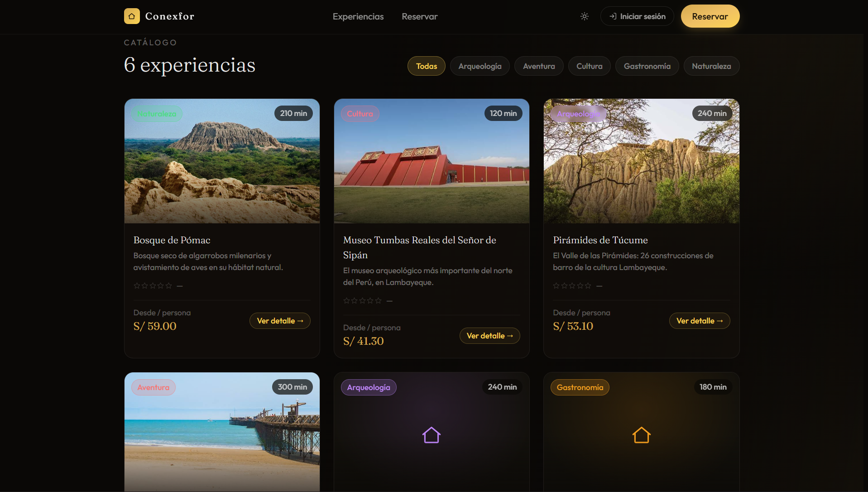Click the star rating on Bosque de Pómac
Screen dimensions: 868x492
tap(153, 286)
